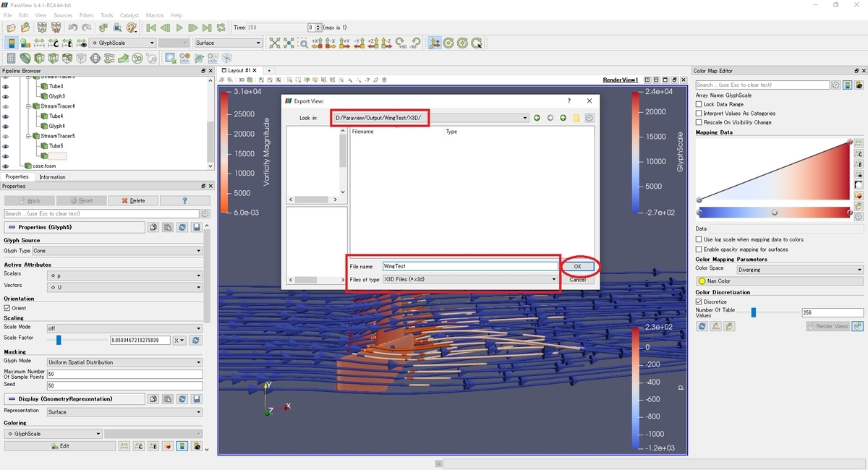Image resolution: width=868 pixels, height=470 pixels.
Task: Create new folder in Export View dialog
Action: (x=576, y=118)
